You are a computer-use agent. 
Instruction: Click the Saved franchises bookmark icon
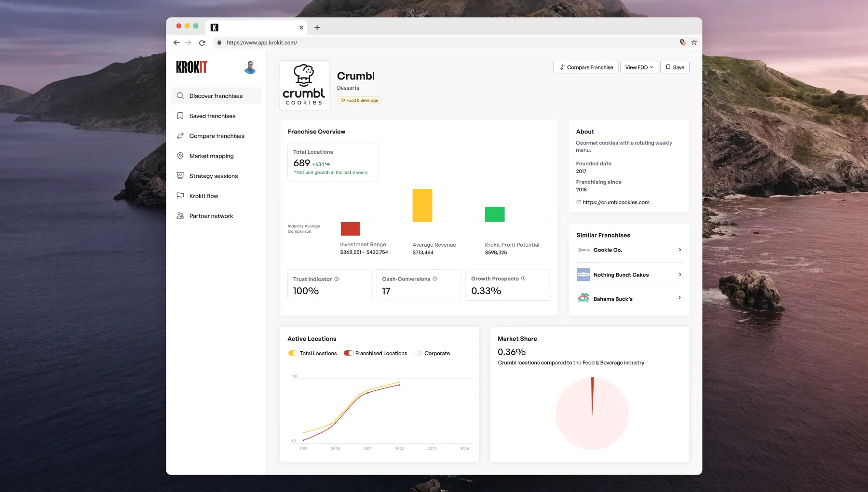[180, 116]
